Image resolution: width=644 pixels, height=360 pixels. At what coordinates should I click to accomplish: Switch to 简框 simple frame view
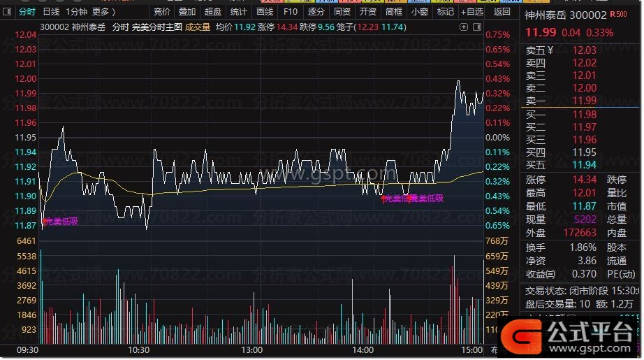393,12
